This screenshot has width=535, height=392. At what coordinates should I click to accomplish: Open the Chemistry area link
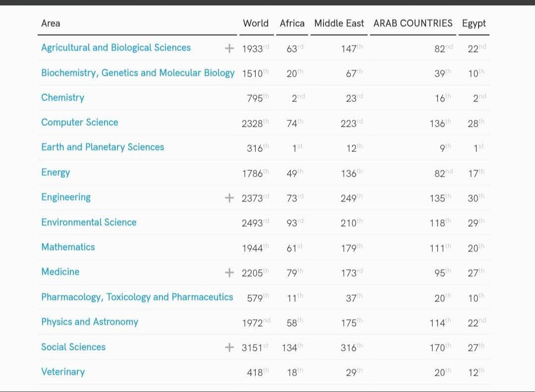click(x=63, y=98)
